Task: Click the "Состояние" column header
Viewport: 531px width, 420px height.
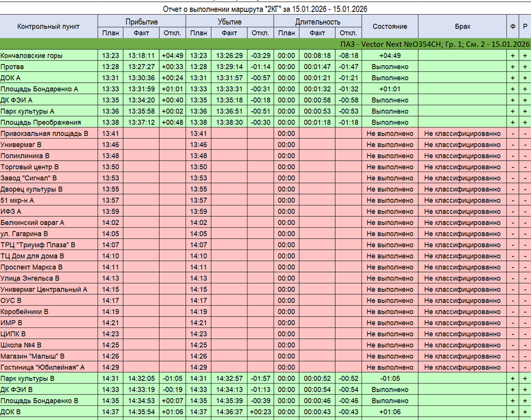Action: (x=390, y=27)
